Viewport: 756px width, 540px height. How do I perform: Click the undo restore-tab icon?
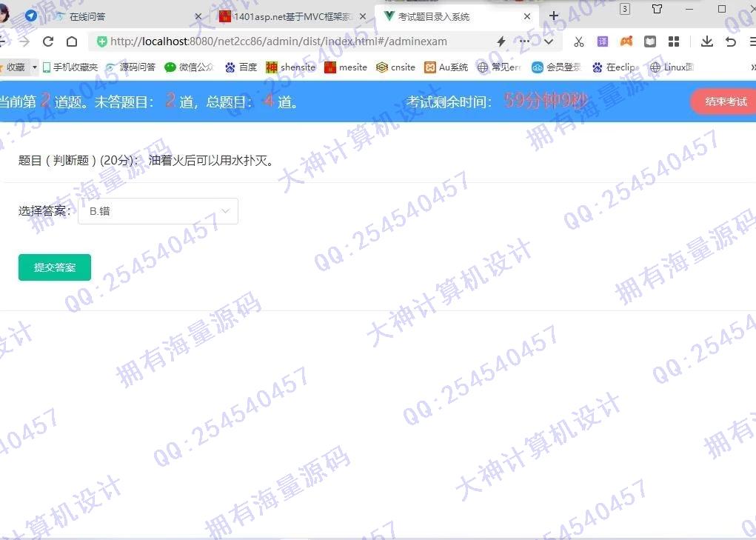point(731,42)
